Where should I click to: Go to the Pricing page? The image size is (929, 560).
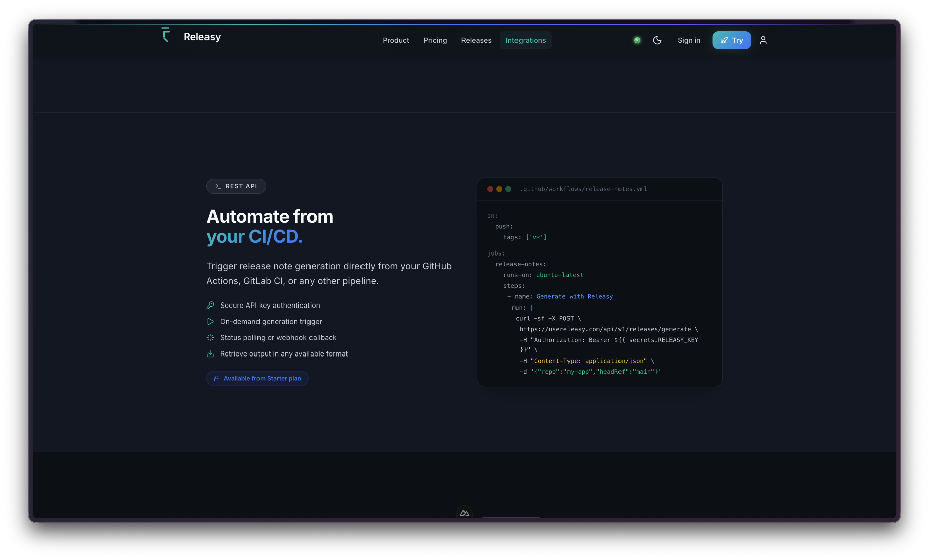coord(435,40)
